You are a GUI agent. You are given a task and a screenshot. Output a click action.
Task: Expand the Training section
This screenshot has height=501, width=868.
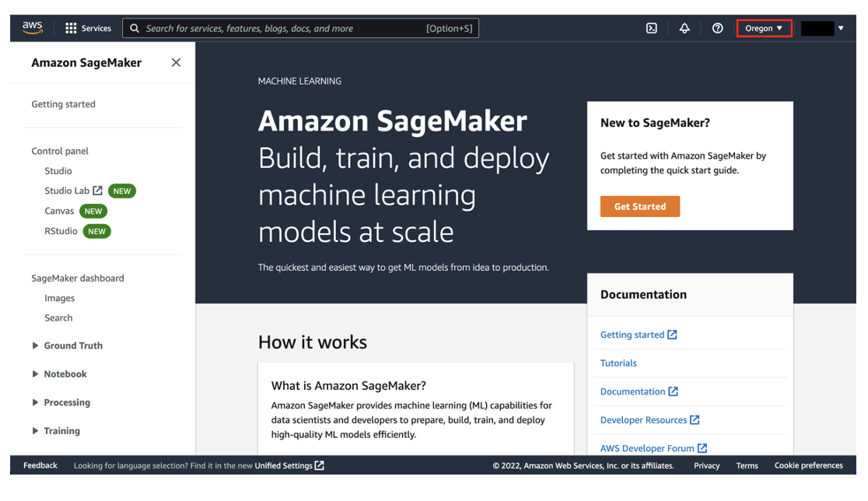(x=35, y=431)
